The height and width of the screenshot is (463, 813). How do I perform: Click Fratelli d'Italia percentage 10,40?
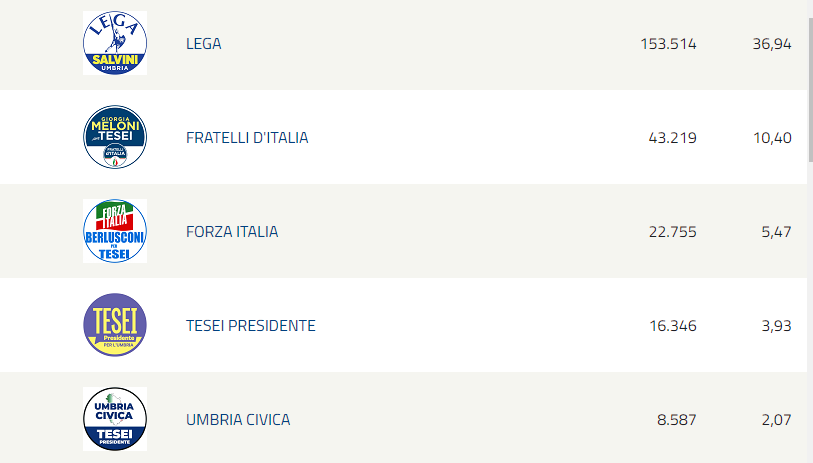point(773,138)
